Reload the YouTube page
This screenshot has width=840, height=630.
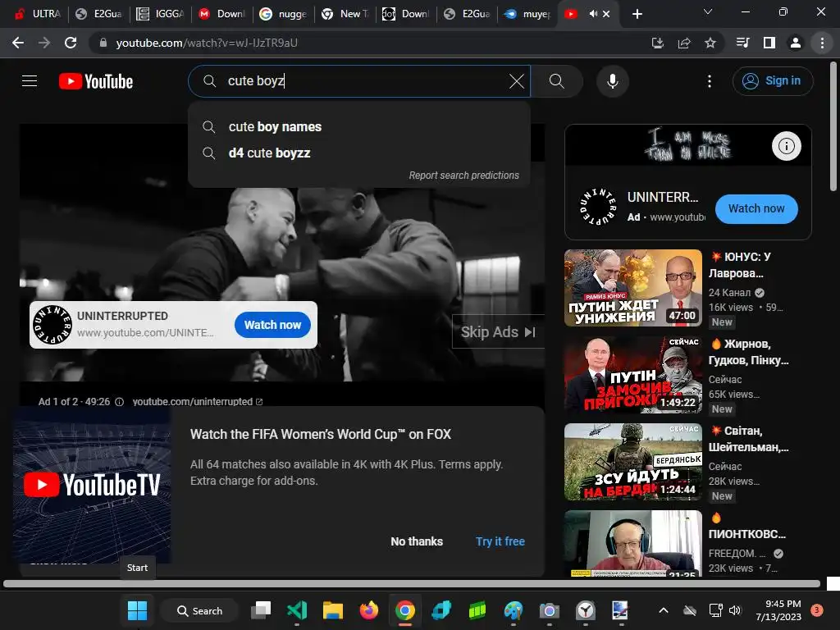[71, 43]
